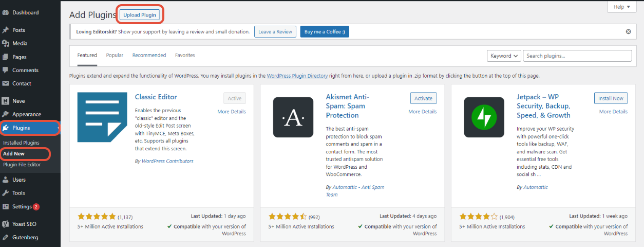Open More Details for Classic Editor

point(232,111)
